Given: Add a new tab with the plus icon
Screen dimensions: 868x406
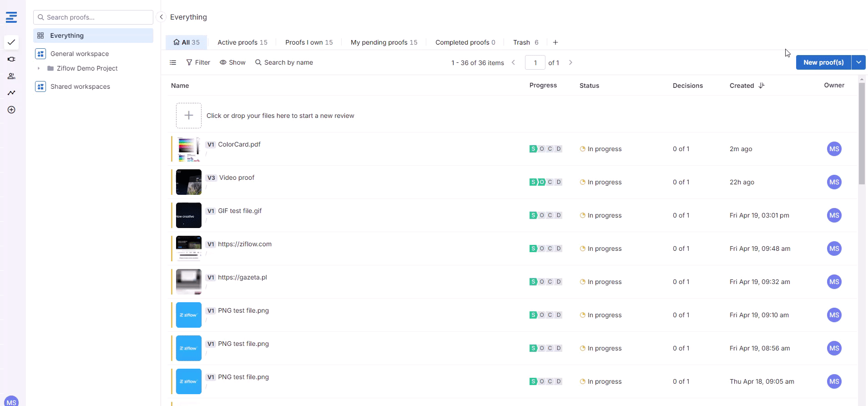Looking at the screenshot, I should click(x=555, y=42).
